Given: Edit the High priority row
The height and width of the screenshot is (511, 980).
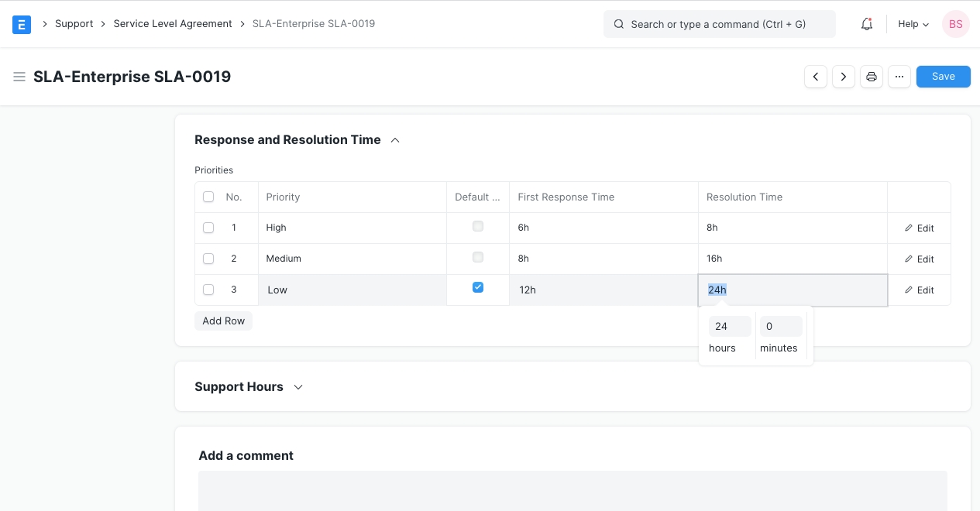Looking at the screenshot, I should coord(919,228).
